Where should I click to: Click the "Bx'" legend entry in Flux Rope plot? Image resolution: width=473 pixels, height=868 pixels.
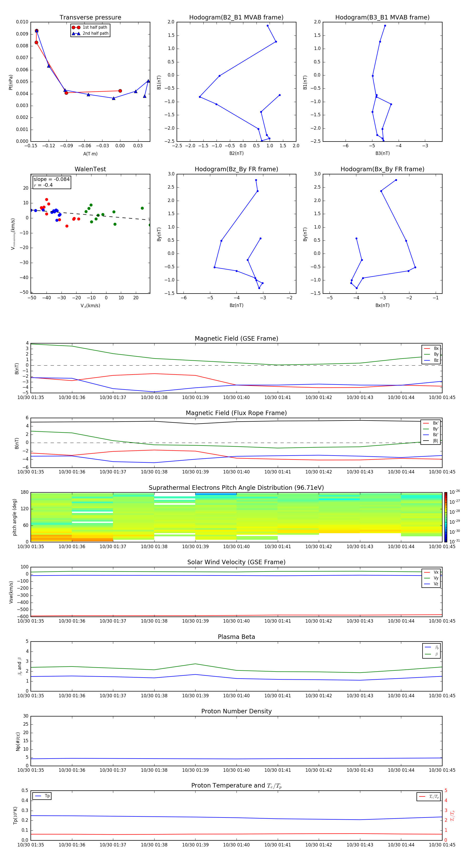(431, 423)
